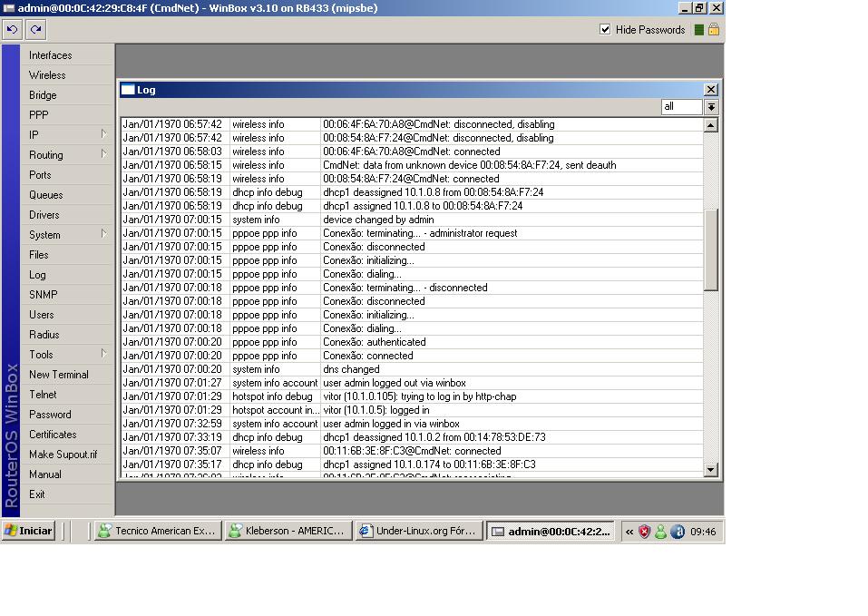Select row 'dhcp1 deassigned 10.1.0.2'
Viewport: 868px width, 616px height.
pos(412,437)
